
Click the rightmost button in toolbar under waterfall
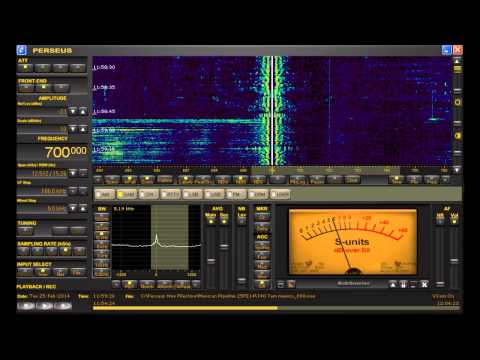(x=446, y=180)
